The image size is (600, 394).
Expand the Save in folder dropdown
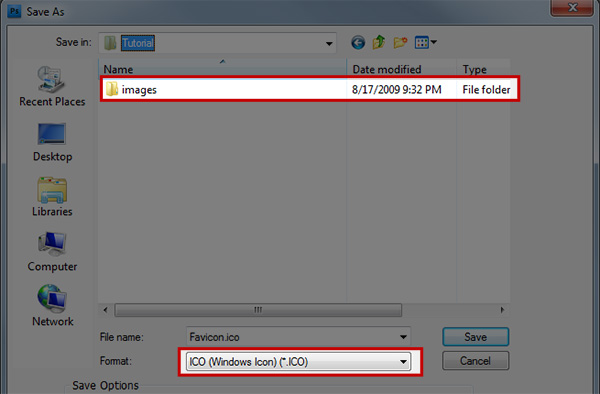329,44
